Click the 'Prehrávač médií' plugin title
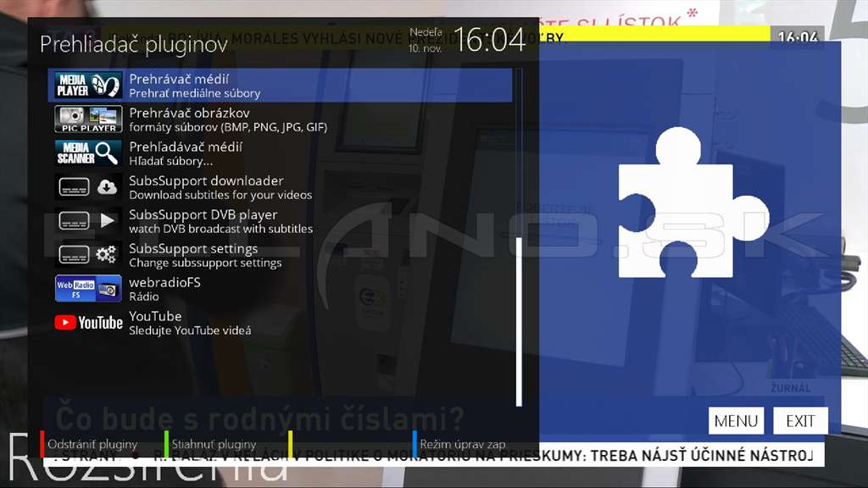 pos(179,79)
